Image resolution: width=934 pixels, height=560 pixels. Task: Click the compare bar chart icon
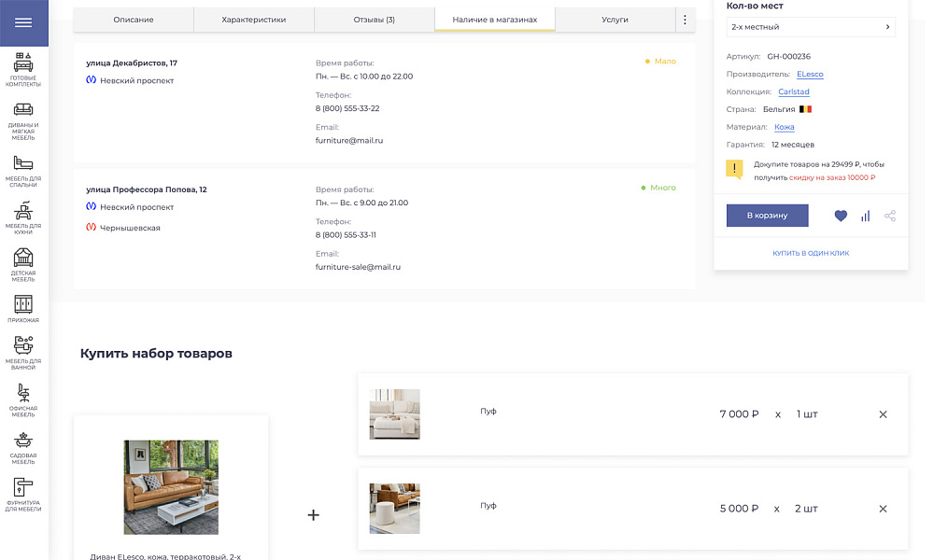pos(865,216)
